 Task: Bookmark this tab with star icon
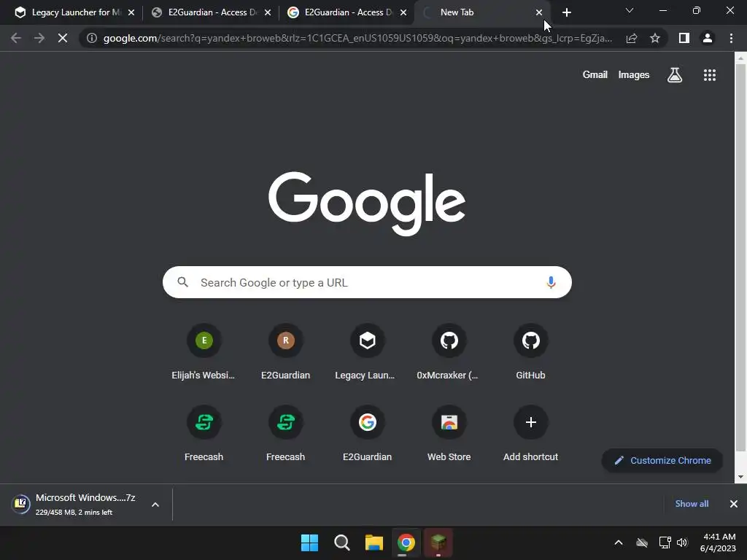pos(655,38)
